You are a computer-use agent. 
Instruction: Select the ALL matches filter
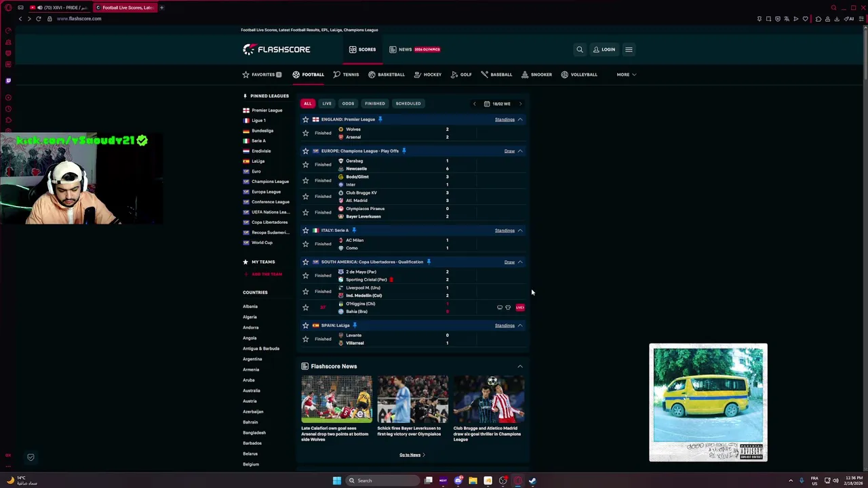308,104
